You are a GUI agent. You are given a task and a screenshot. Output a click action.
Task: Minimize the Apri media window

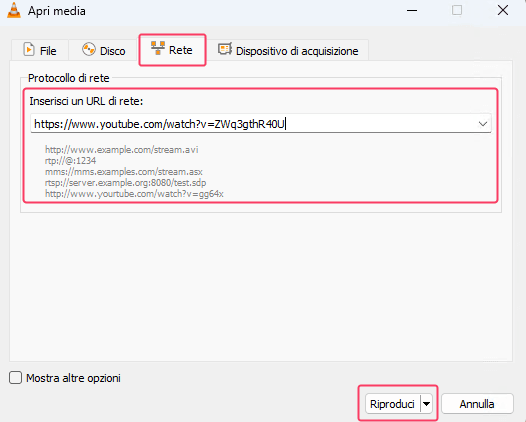(412, 10)
